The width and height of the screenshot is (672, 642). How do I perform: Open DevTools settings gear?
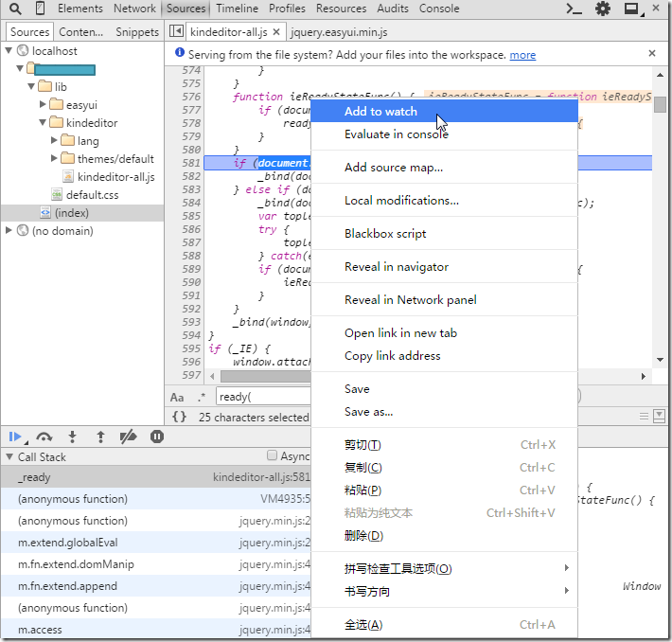[603, 9]
